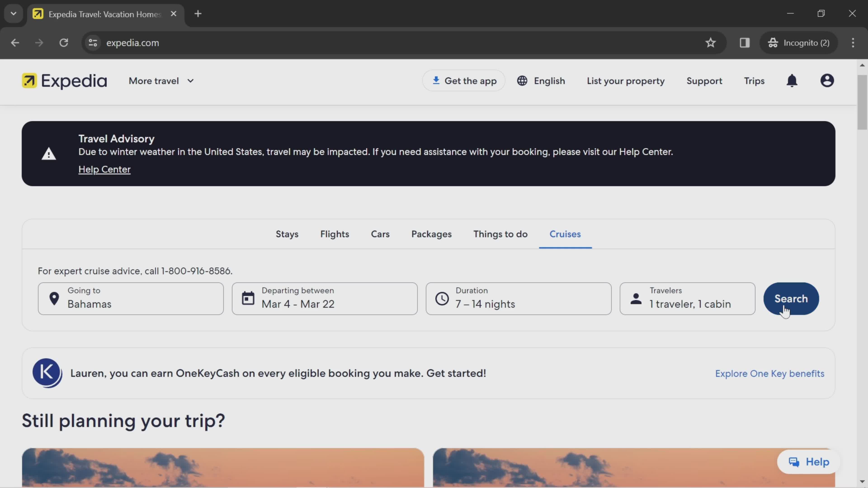The width and height of the screenshot is (868, 488).
Task: Click the Expedia logo
Action: tap(64, 81)
